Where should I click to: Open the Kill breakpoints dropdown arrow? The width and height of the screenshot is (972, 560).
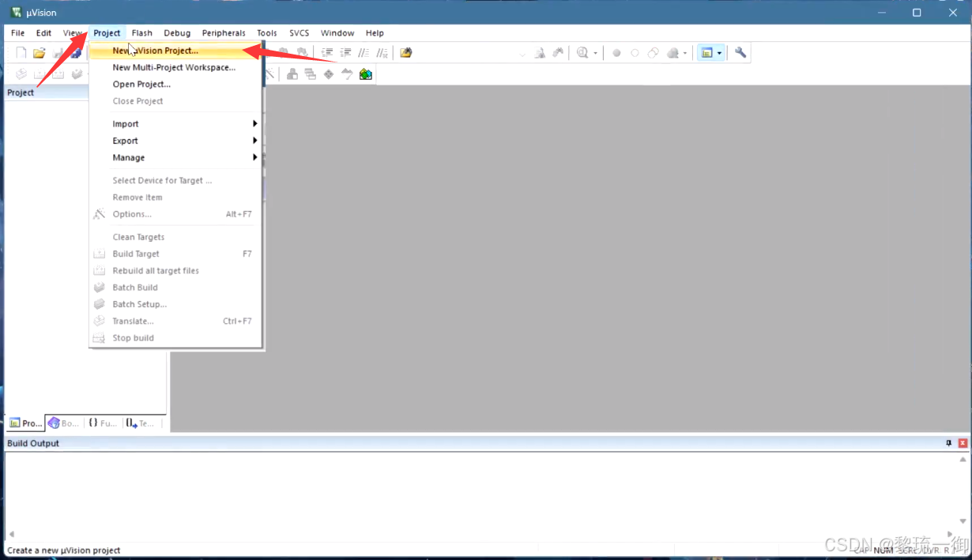coord(685,53)
